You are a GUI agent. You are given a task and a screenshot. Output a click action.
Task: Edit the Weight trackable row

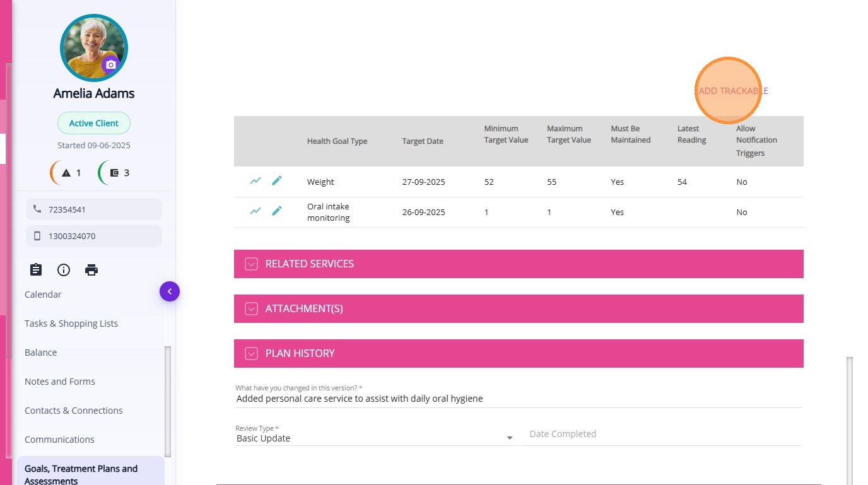pyautogui.click(x=276, y=181)
